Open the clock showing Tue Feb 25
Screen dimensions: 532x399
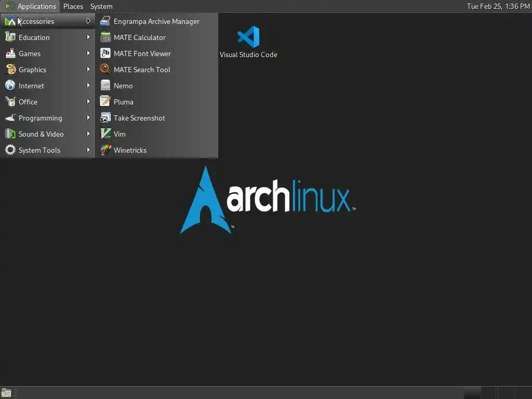pyautogui.click(x=498, y=6)
